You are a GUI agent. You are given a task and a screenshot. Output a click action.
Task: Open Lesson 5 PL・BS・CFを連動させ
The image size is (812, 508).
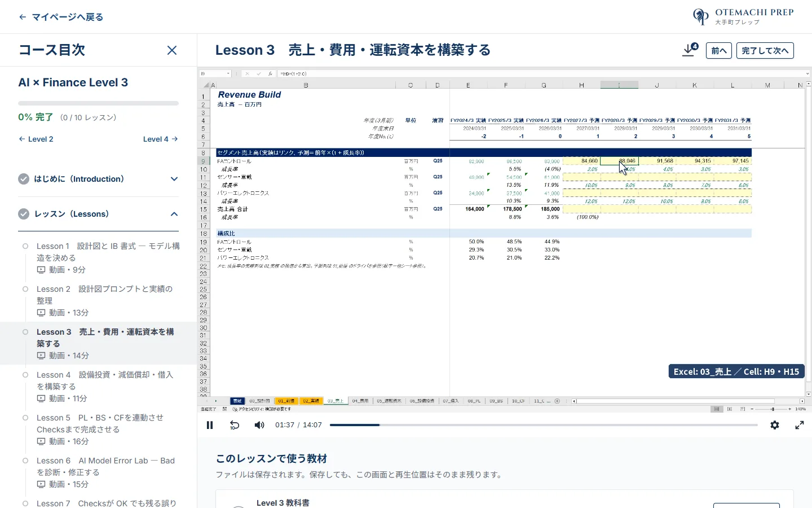pyautogui.click(x=99, y=430)
